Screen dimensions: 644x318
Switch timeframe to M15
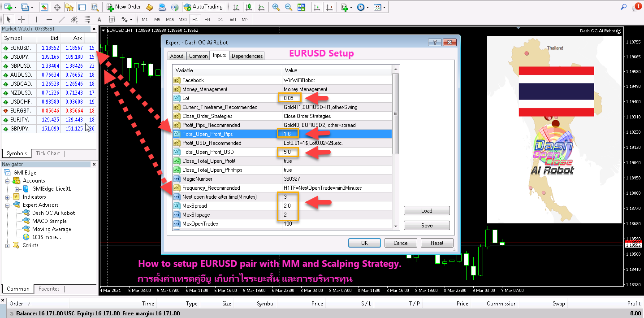tap(170, 19)
